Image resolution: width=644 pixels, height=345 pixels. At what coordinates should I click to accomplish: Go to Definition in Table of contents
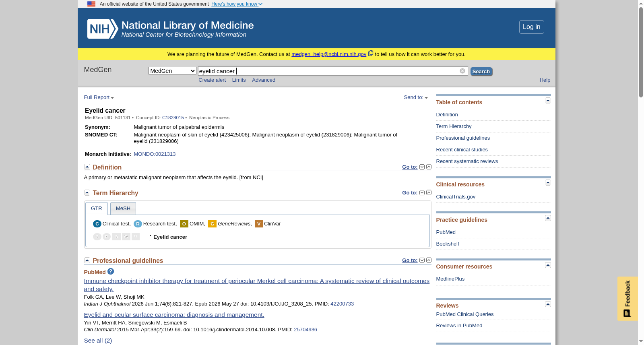click(447, 115)
